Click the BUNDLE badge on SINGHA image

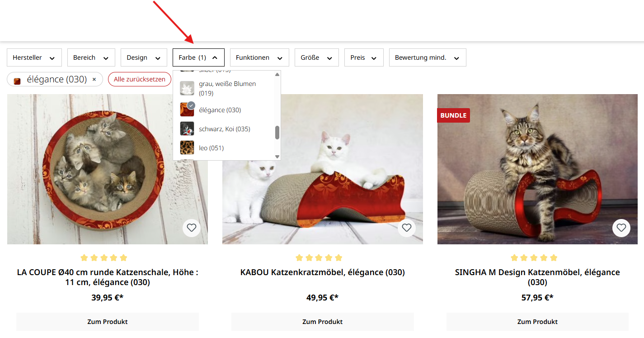point(453,115)
